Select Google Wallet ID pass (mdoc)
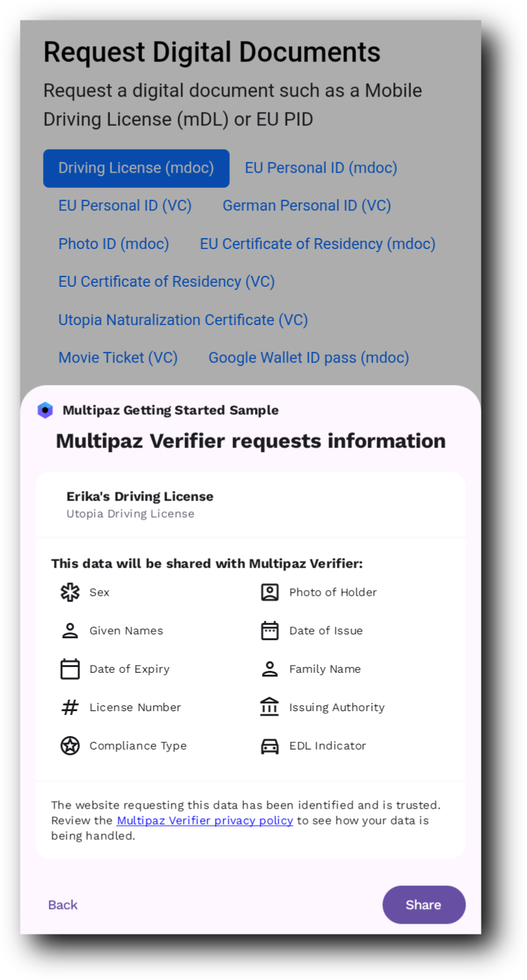The image size is (527, 980). 309,357
